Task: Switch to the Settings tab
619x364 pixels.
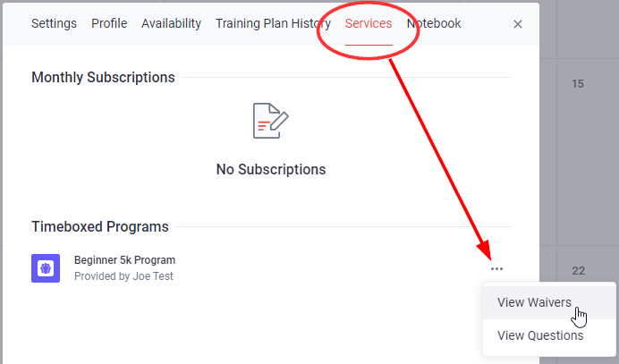Action: point(54,23)
